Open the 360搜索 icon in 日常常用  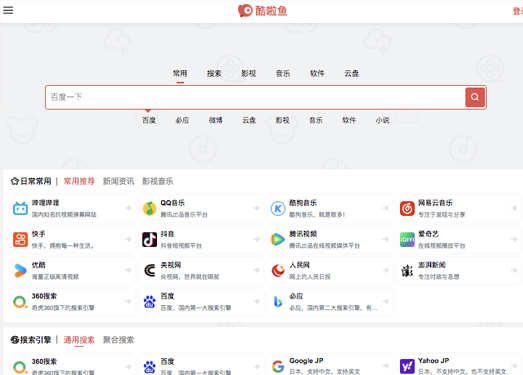pos(20,302)
